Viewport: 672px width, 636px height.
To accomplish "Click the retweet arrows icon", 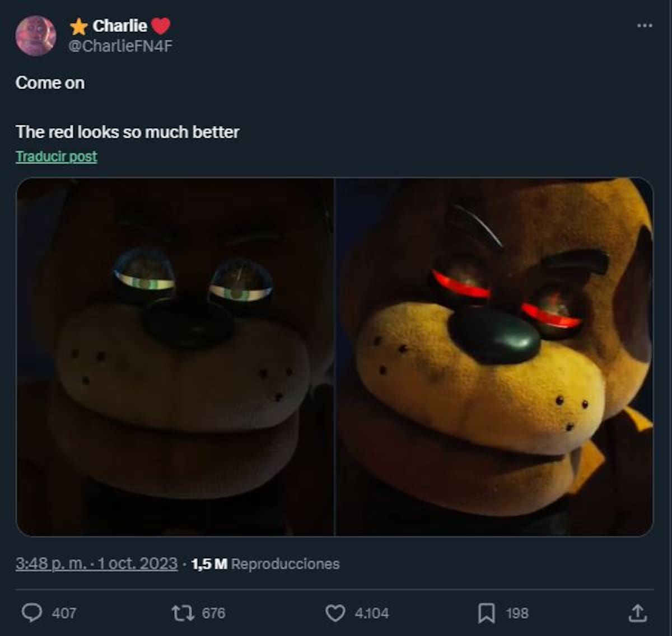I will pyautogui.click(x=182, y=613).
